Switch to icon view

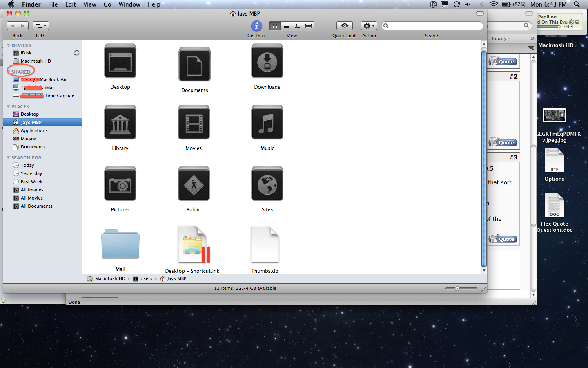point(275,26)
